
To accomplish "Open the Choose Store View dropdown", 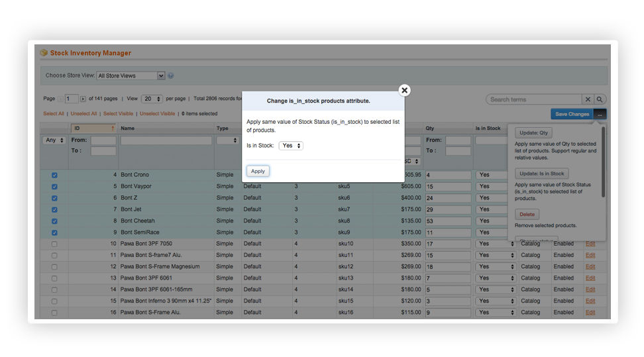I will point(131,76).
